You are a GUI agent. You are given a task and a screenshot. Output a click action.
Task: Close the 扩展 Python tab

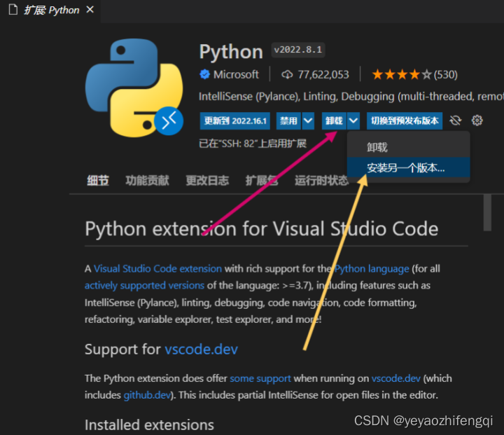pos(90,10)
